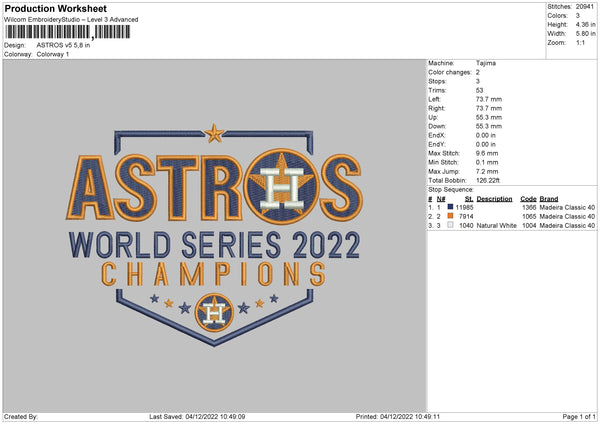Click the Height value '4.36 in'
Screen dimensions: 600x424
click(585, 24)
